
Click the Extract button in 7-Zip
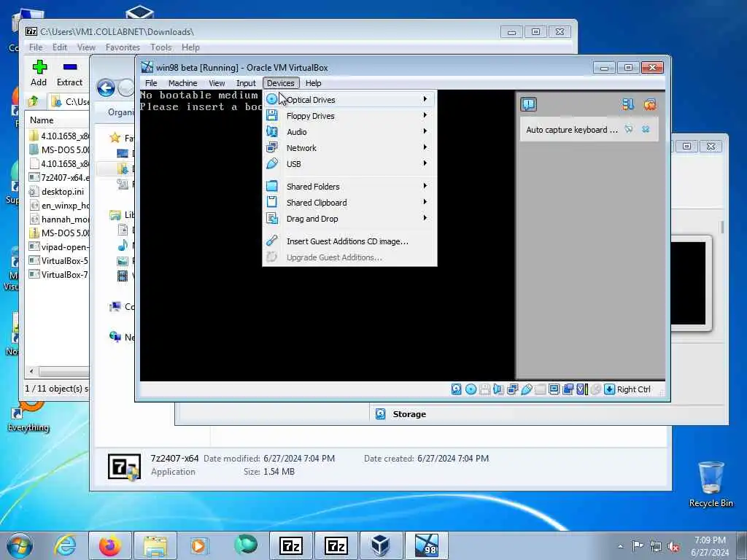69,73
